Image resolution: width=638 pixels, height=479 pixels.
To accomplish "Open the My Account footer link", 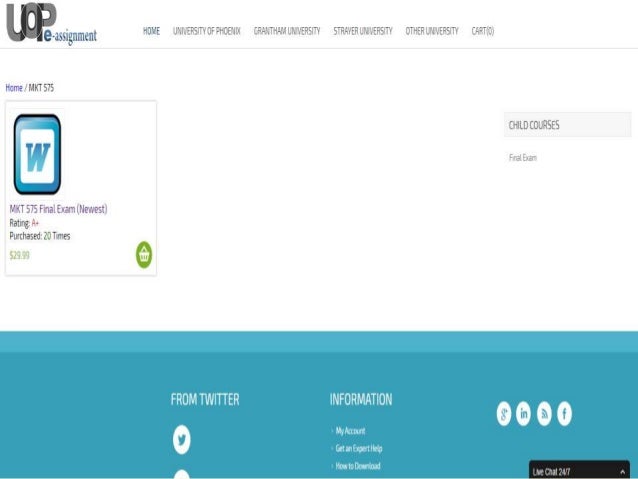I will pos(350,431).
